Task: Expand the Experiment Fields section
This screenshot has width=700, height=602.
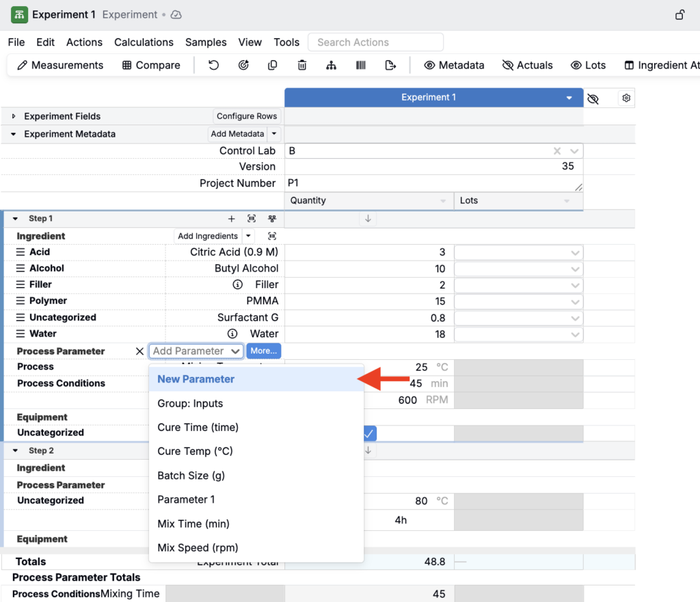Action: point(14,116)
